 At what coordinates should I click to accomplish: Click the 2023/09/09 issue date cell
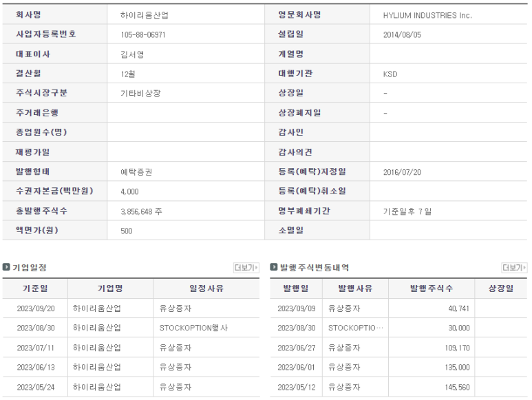tap(297, 308)
